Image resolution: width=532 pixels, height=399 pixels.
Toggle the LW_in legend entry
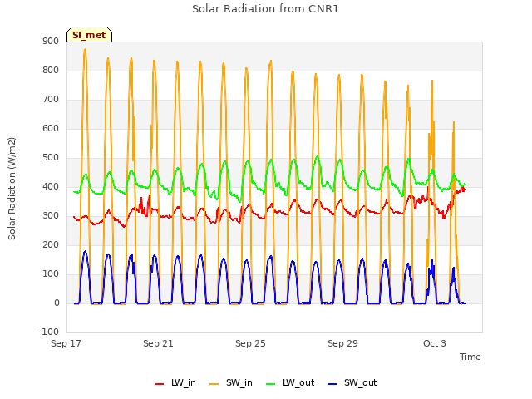point(175,382)
